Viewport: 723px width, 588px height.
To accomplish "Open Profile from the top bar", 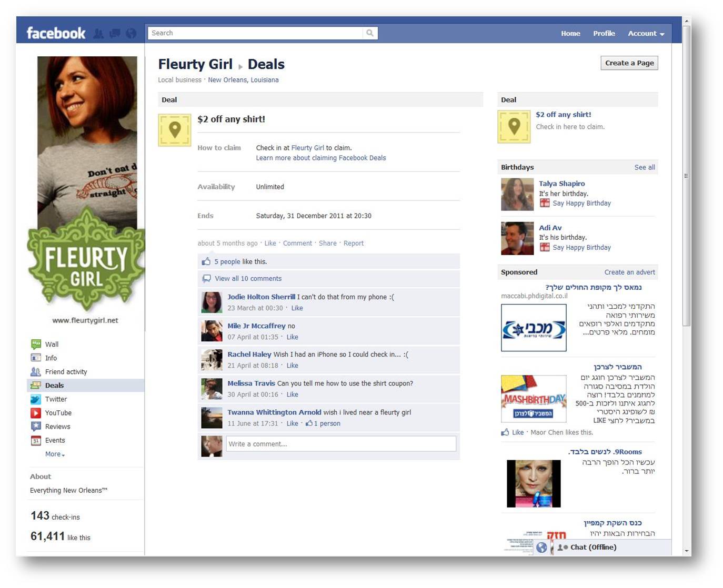I will [x=604, y=34].
